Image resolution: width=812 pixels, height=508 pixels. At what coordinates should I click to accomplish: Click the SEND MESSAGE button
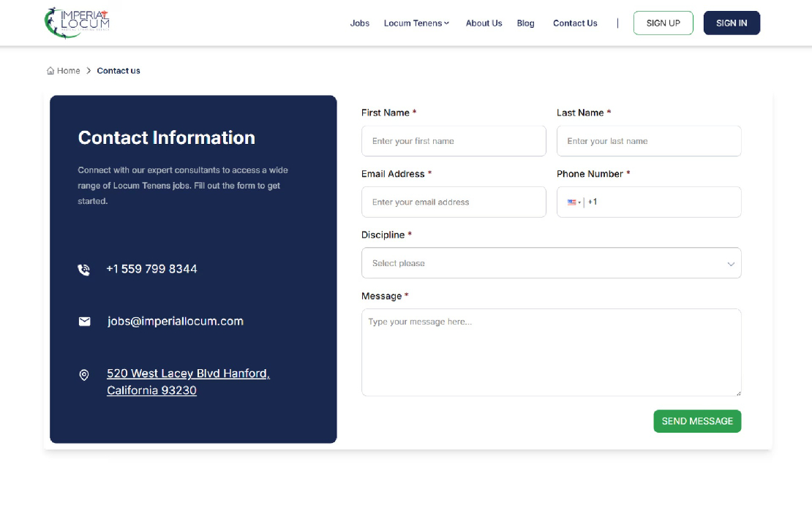click(696, 421)
